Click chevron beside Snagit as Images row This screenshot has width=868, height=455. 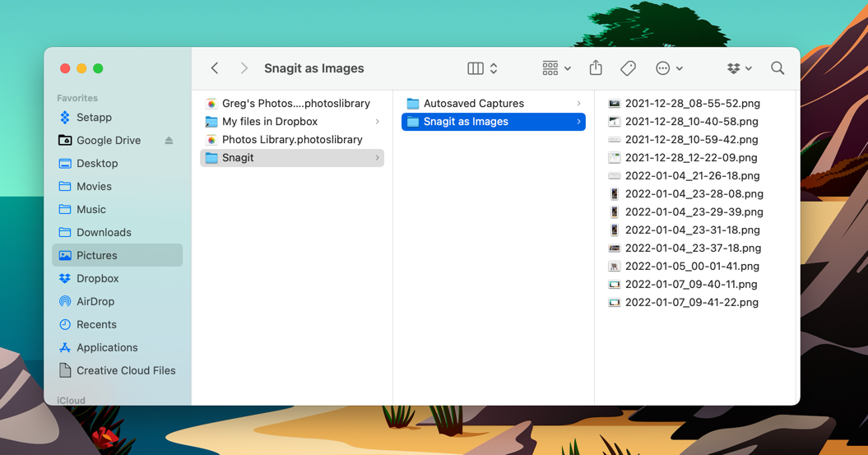pyautogui.click(x=579, y=122)
